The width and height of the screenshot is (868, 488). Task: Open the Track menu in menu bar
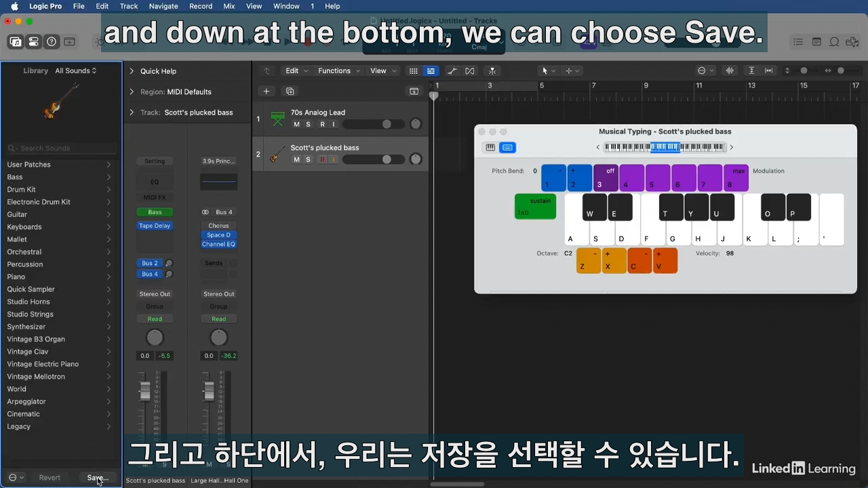(129, 6)
